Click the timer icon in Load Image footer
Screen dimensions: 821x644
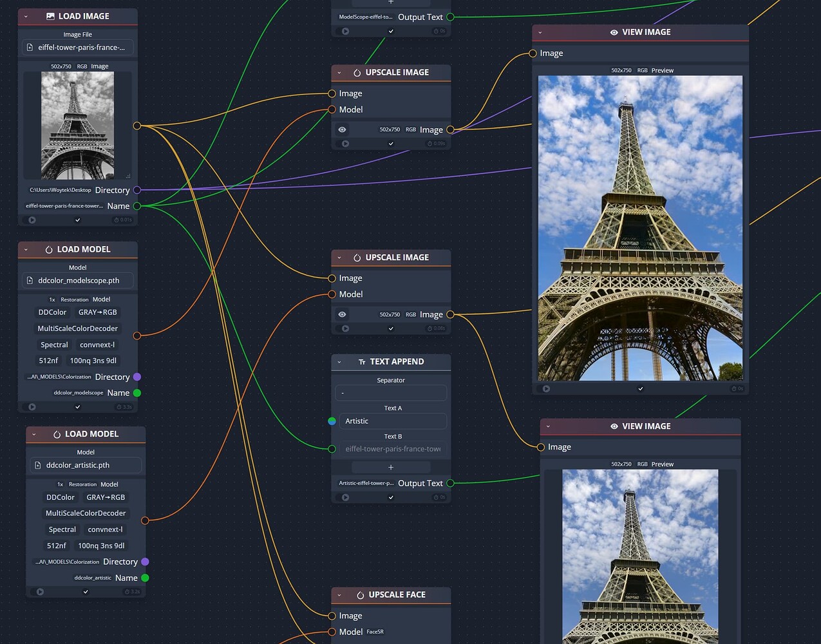(x=117, y=220)
